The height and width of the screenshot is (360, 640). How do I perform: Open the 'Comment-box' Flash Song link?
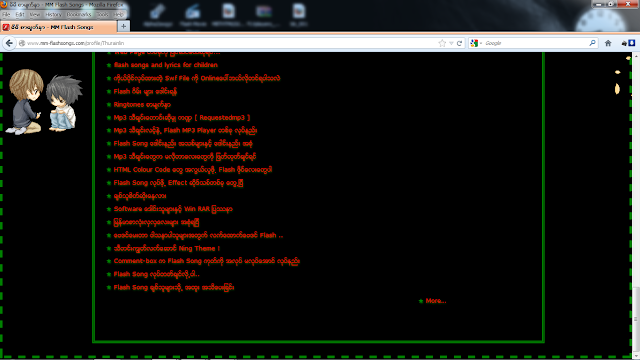point(207,261)
